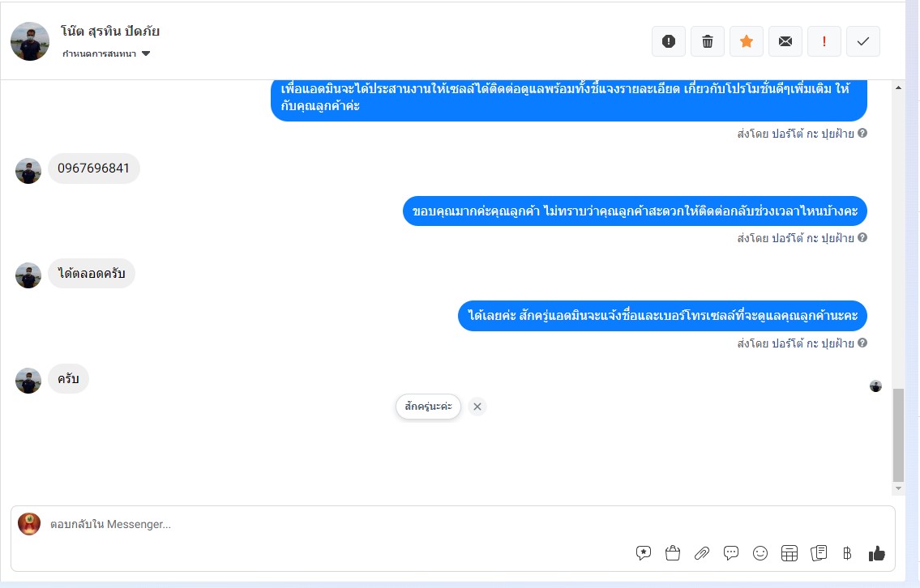
Task: Open emoji picker smiley icon
Action: pos(760,553)
